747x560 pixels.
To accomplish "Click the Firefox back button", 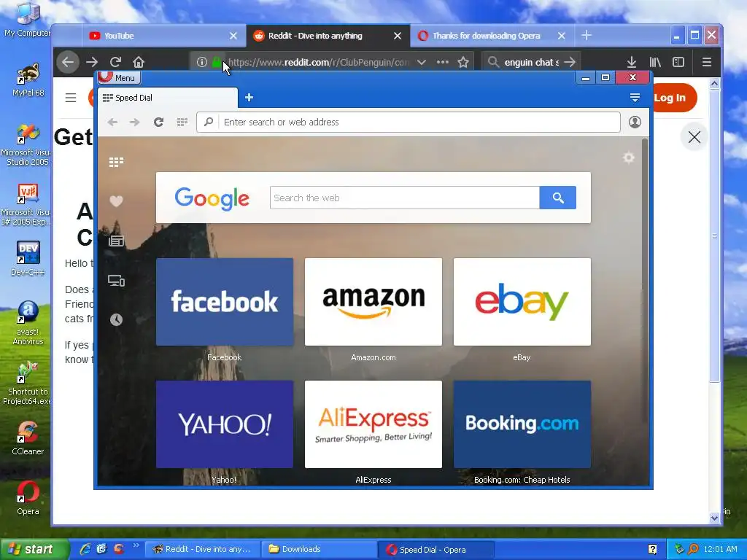I will (x=68, y=62).
